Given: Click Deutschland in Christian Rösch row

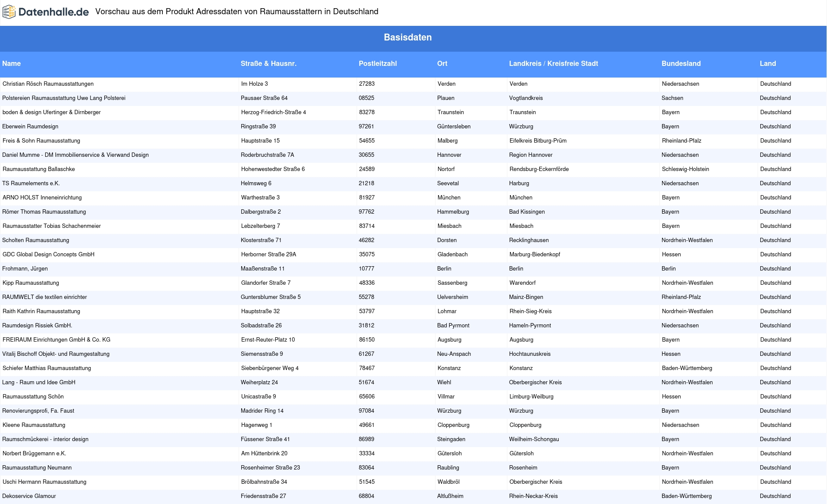Looking at the screenshot, I should [776, 84].
